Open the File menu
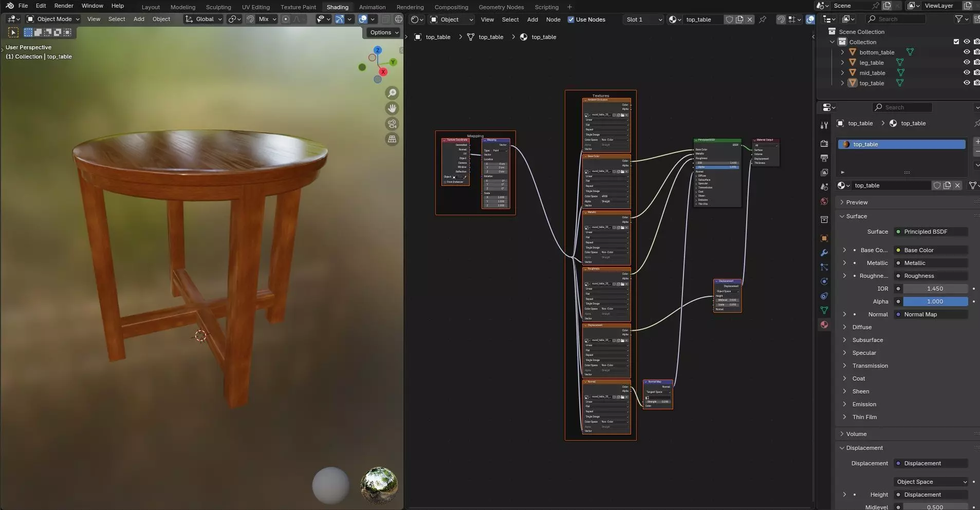Image resolution: width=980 pixels, height=510 pixels. coord(23,6)
